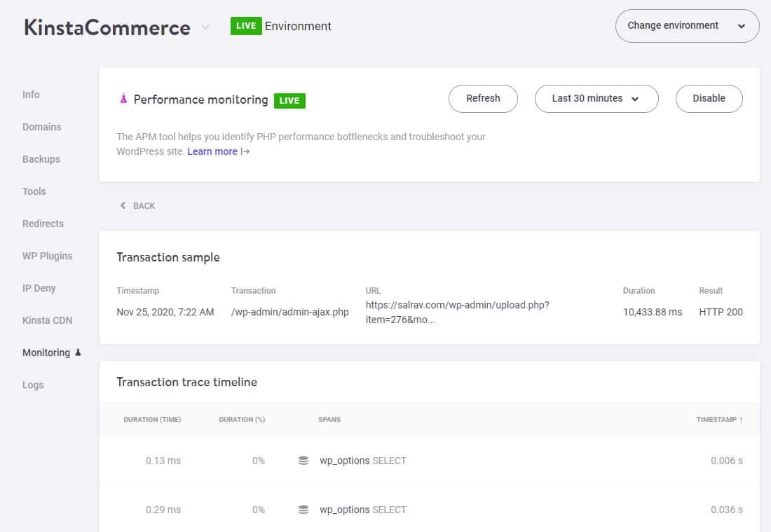Screen dimensions: 771x532
Task: Open the Learn more link
Action: [212, 151]
